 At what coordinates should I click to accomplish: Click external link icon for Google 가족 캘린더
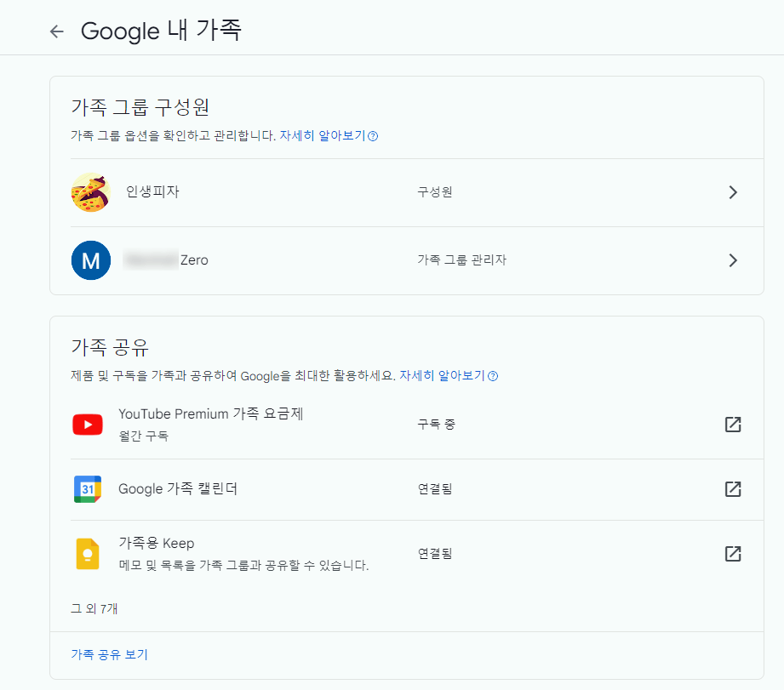point(733,488)
